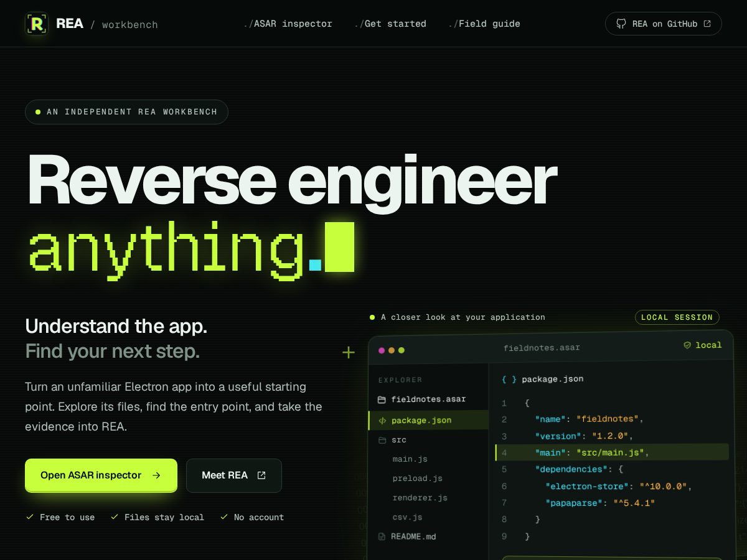The height and width of the screenshot is (560, 747).
Task: Click the "Understand the app." heading
Action: click(116, 326)
